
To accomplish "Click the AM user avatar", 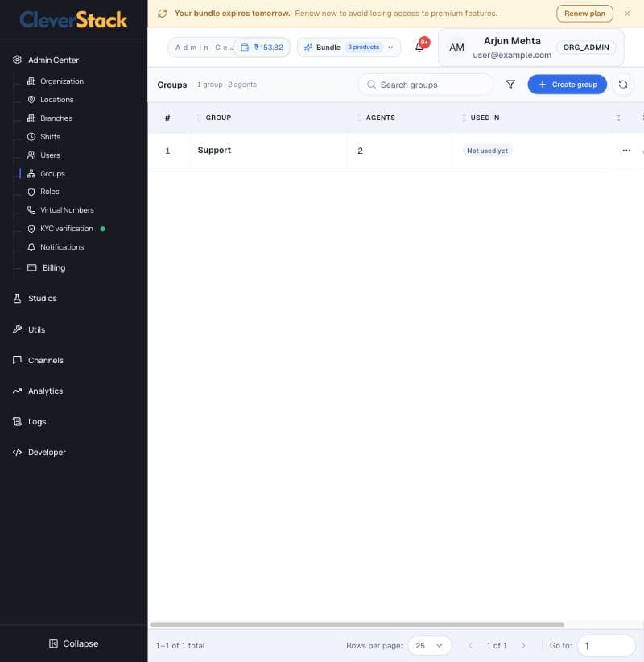I will (x=456, y=48).
